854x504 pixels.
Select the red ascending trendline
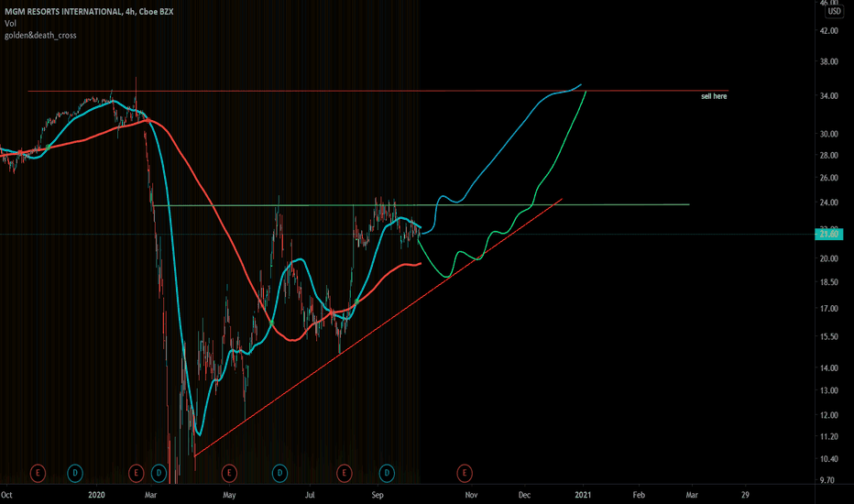[x=378, y=327]
